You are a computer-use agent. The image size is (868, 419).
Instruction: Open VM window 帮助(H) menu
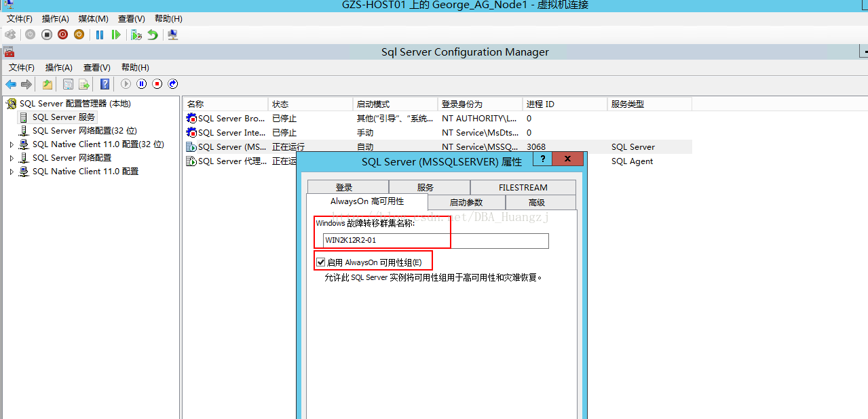[168, 19]
